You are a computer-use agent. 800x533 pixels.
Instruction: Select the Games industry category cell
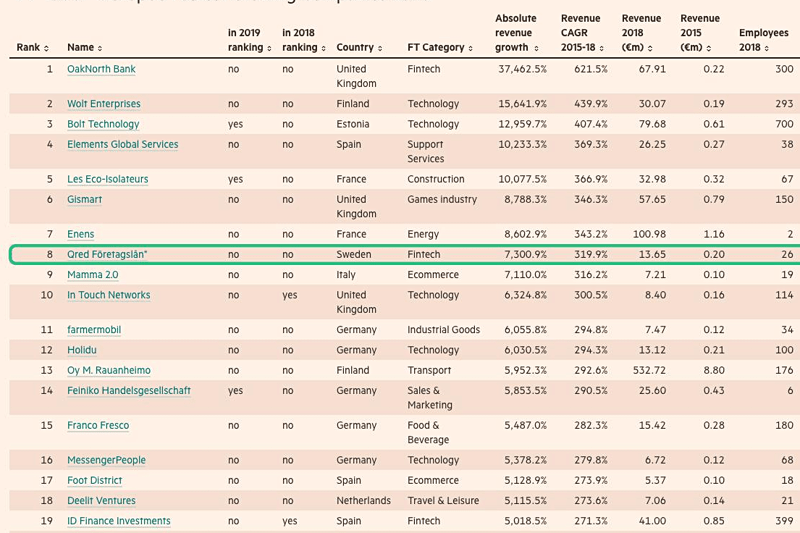tap(442, 199)
